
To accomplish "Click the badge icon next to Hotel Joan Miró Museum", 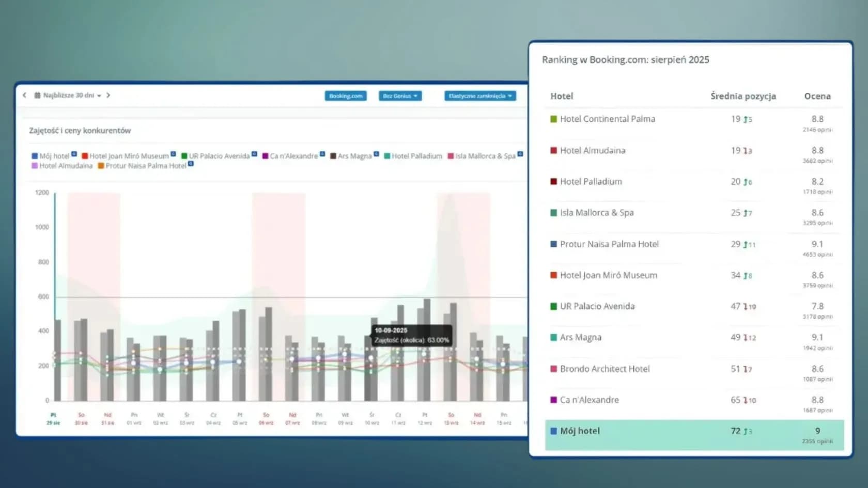I will tap(173, 154).
